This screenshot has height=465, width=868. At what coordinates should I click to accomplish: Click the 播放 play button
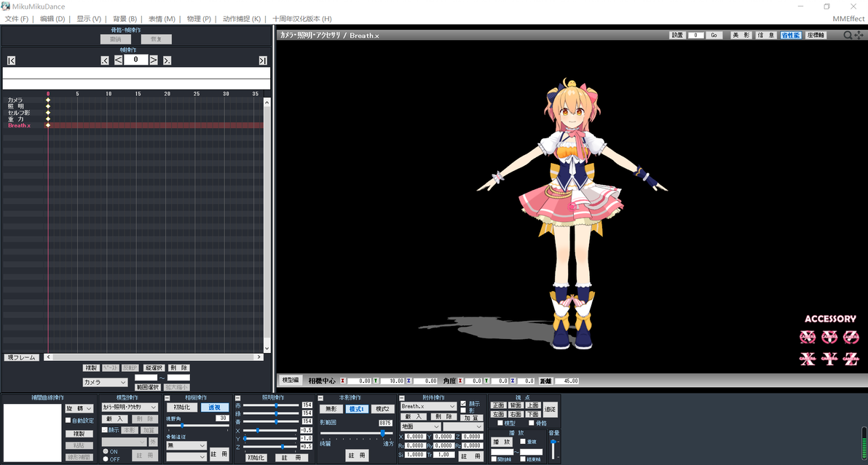(502, 442)
